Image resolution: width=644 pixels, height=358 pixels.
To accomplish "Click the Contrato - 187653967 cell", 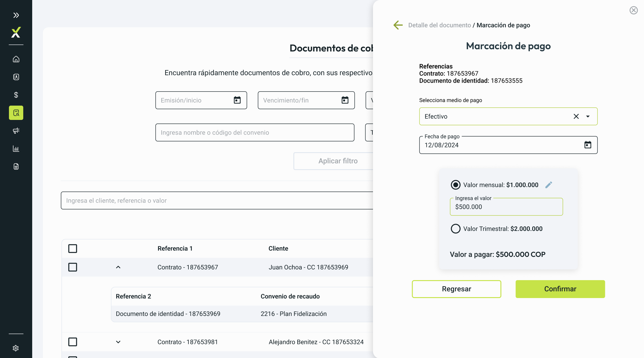I will tap(188, 267).
